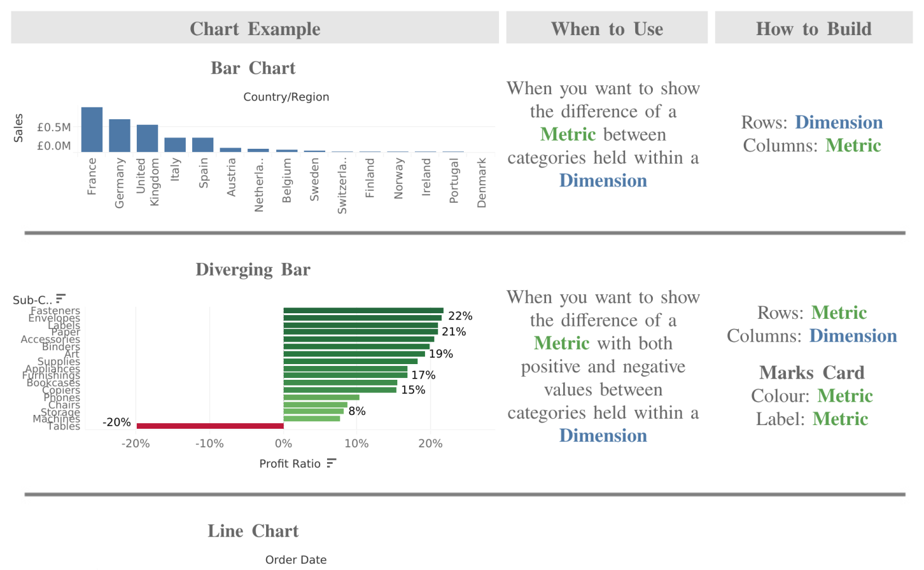
Task: Click the top Fasteners green bar
Action: (x=363, y=311)
